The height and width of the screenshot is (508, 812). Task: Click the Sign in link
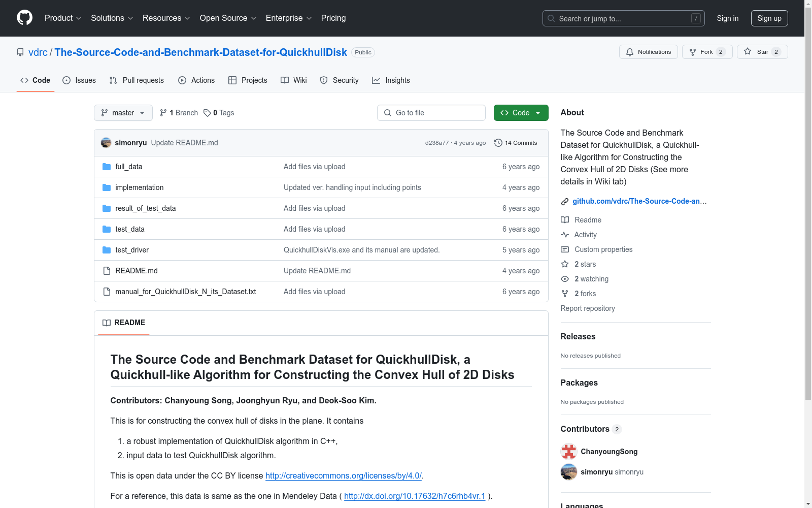coord(727,18)
